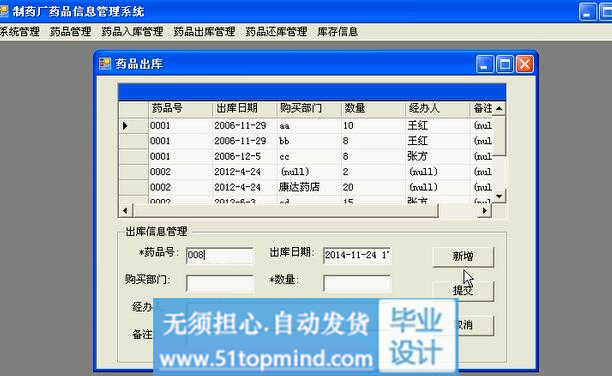The height and width of the screenshot is (376, 612).
Task: Click the horizontal scroll right arrow
Action: click(484, 211)
